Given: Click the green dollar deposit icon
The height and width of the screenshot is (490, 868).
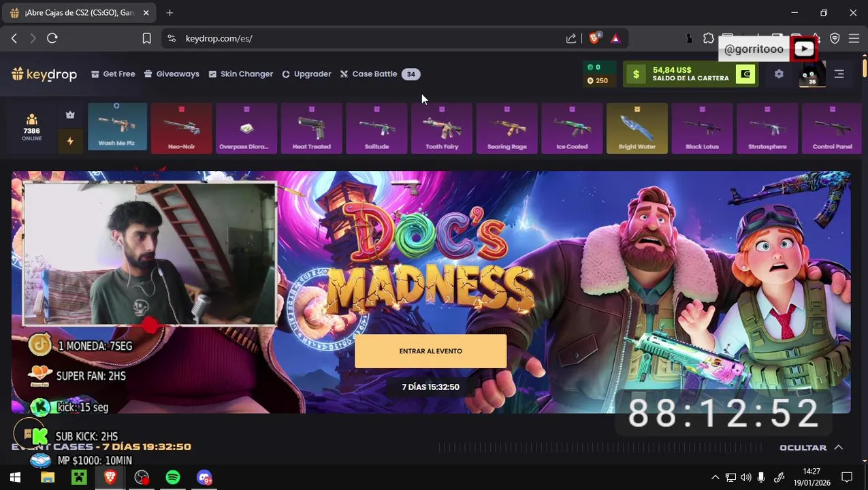Looking at the screenshot, I should (636, 74).
